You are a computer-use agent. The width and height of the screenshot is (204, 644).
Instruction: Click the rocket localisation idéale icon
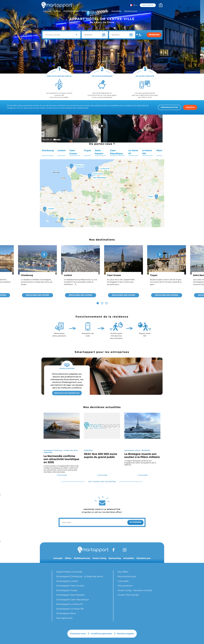point(59,84)
